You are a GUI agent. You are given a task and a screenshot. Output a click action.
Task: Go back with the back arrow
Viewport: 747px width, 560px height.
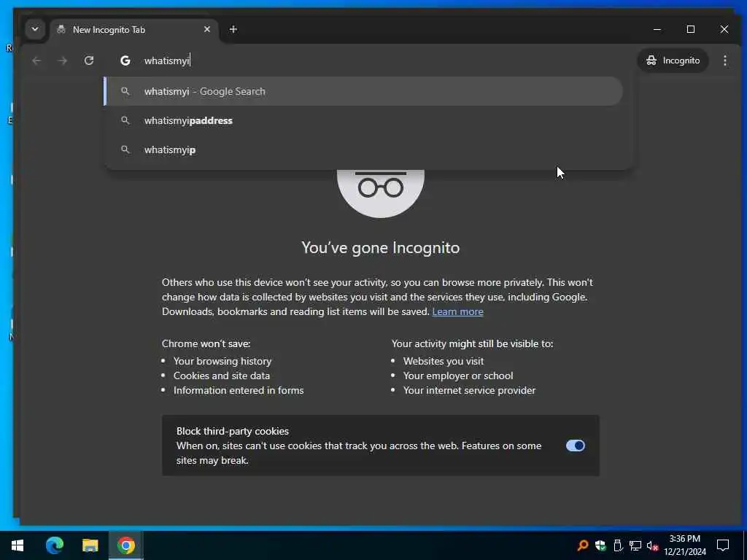[x=36, y=61]
